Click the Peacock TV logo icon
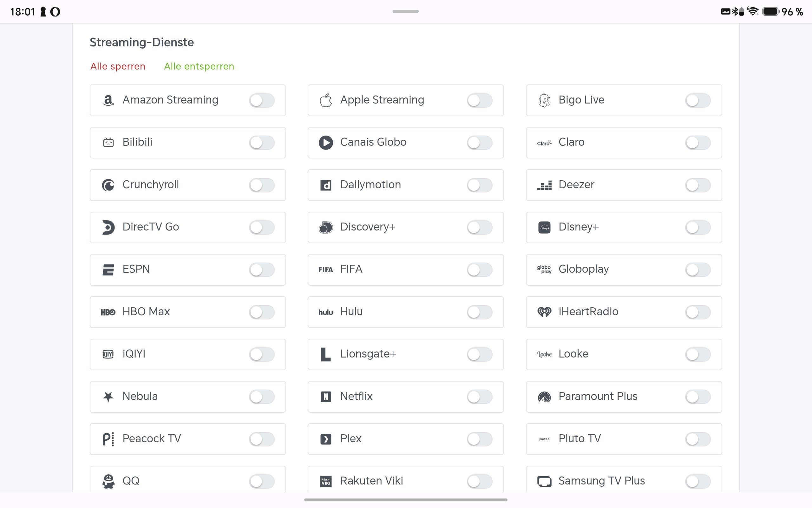 pos(108,439)
